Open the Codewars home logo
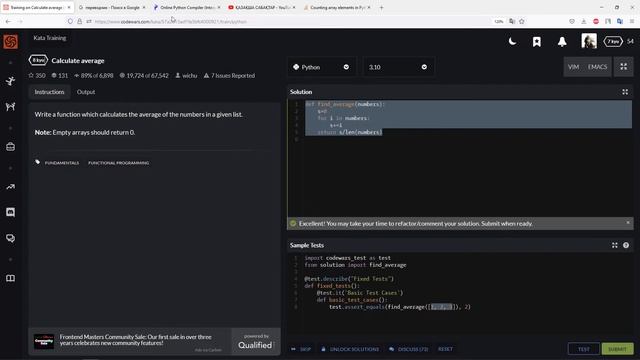Screen dimensions: 640x360 (11, 41)
